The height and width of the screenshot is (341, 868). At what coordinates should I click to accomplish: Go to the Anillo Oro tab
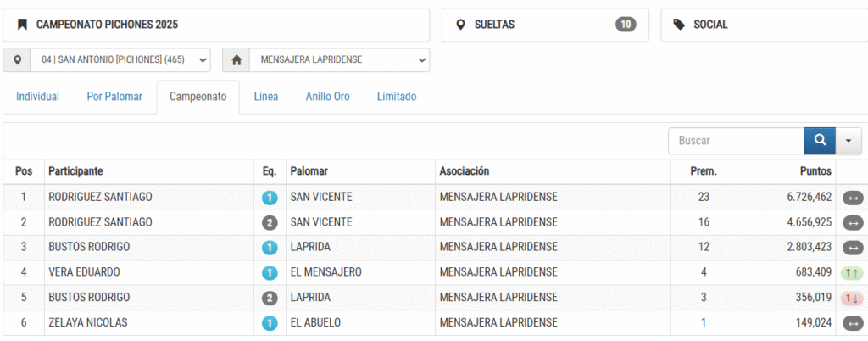(328, 97)
